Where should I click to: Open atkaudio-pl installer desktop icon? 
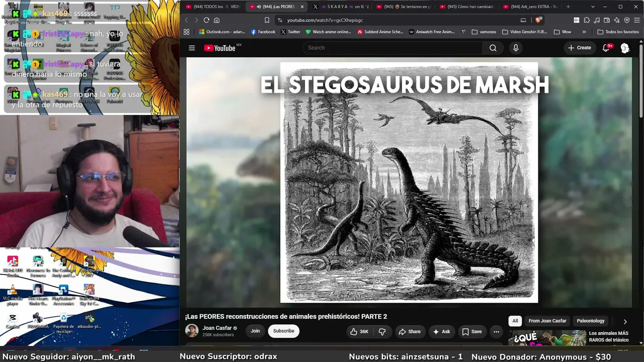[89, 321]
